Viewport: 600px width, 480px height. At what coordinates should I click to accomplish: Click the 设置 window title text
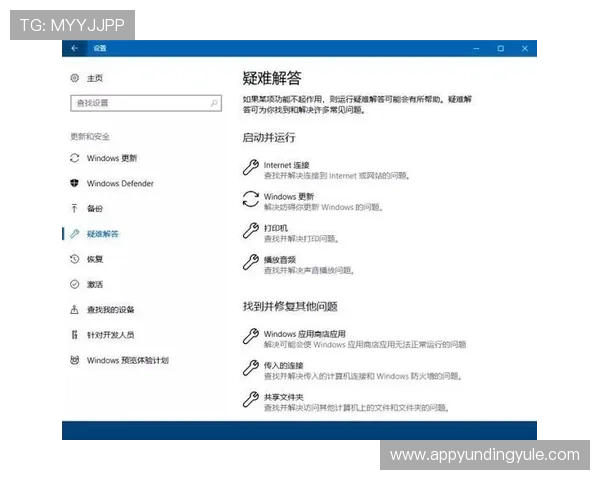[100, 48]
